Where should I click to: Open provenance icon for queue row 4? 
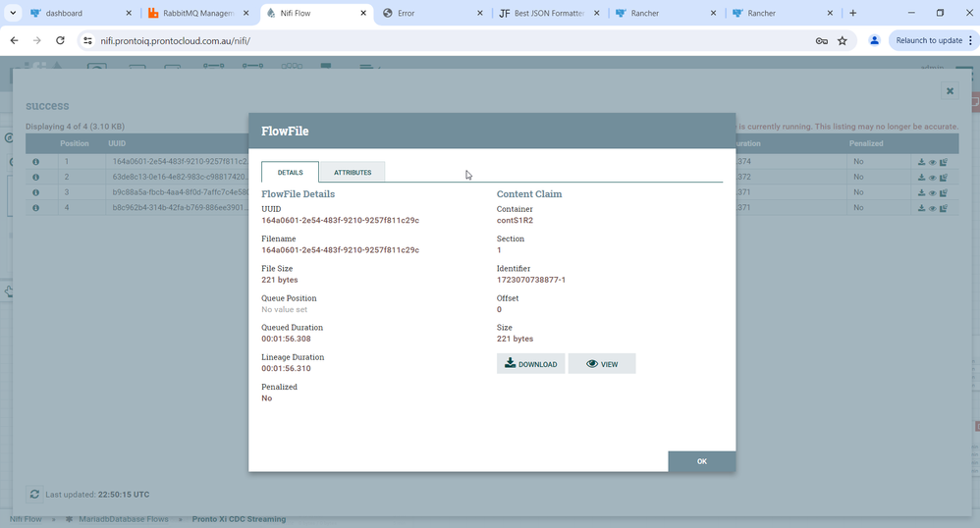pos(944,208)
